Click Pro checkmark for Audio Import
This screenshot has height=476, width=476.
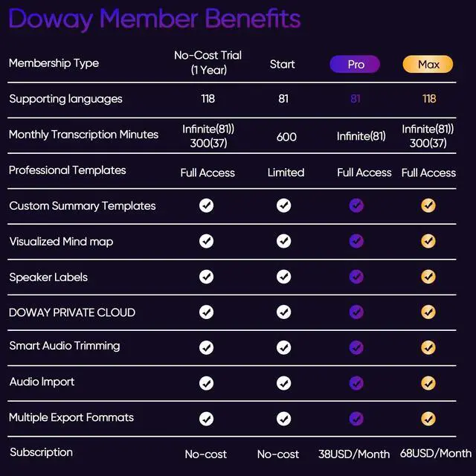[x=356, y=383]
